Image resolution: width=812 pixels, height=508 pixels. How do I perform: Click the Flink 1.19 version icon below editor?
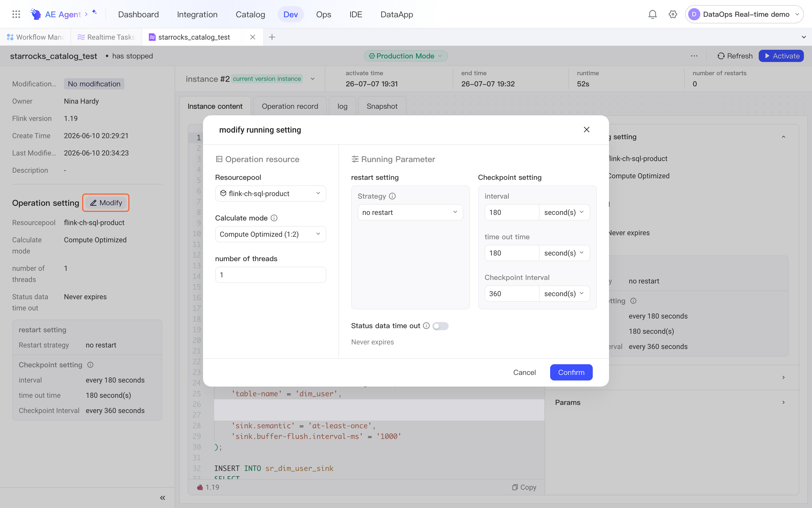pos(200,487)
